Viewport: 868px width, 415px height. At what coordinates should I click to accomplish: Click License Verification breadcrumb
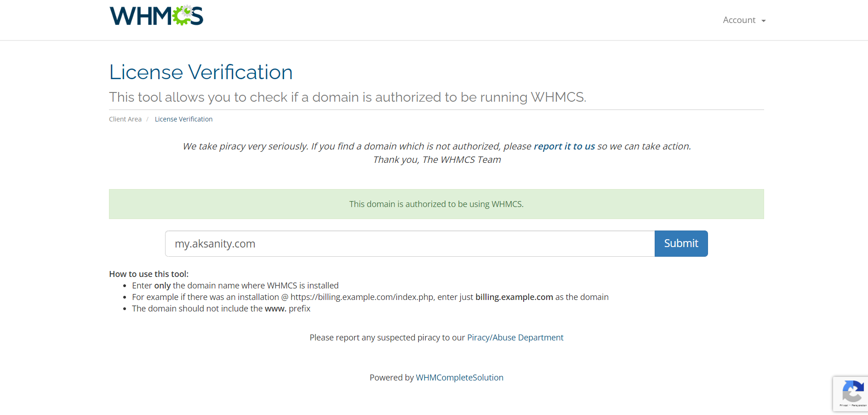pyautogui.click(x=183, y=119)
